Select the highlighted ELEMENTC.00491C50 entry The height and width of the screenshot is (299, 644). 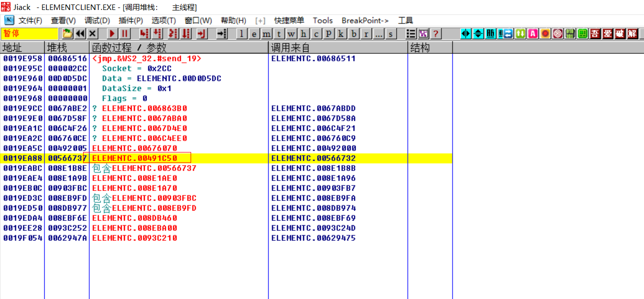(x=134, y=158)
